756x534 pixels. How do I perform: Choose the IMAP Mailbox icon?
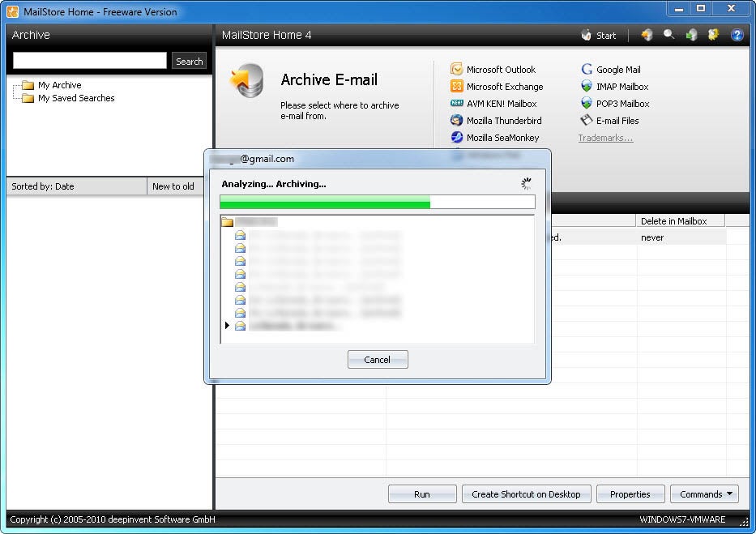[x=587, y=86]
